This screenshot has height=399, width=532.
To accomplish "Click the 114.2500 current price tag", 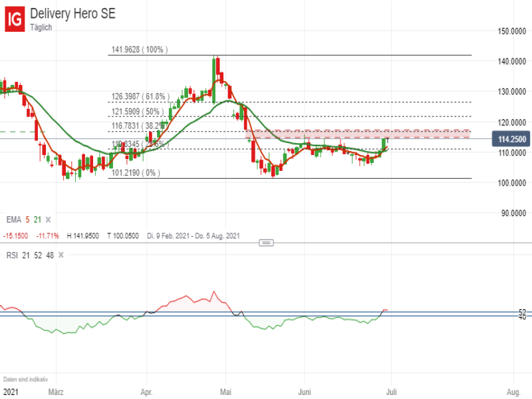I will pyautogui.click(x=511, y=139).
